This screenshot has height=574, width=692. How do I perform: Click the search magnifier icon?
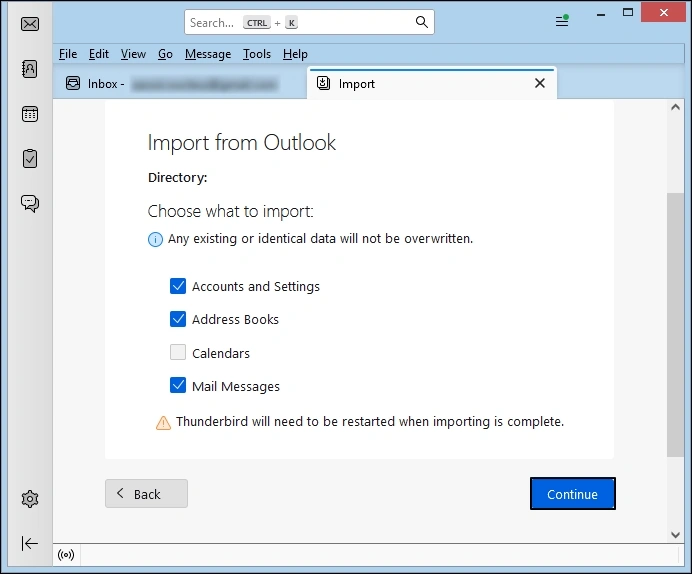421,22
